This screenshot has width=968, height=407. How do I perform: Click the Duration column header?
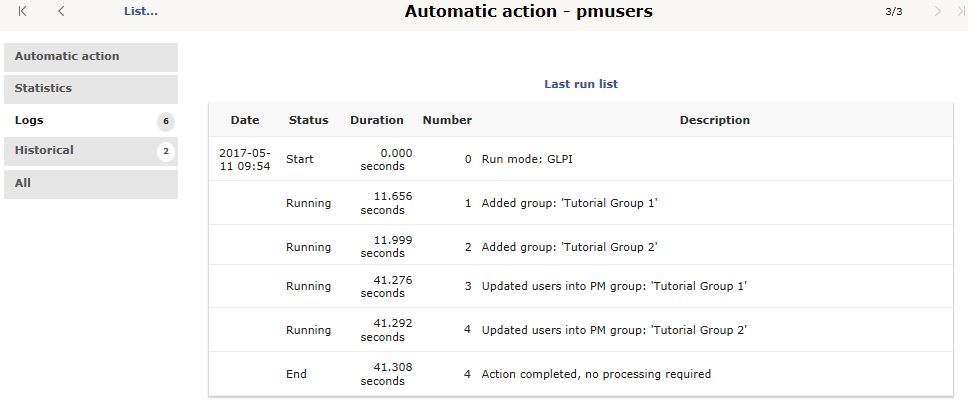[x=377, y=120]
